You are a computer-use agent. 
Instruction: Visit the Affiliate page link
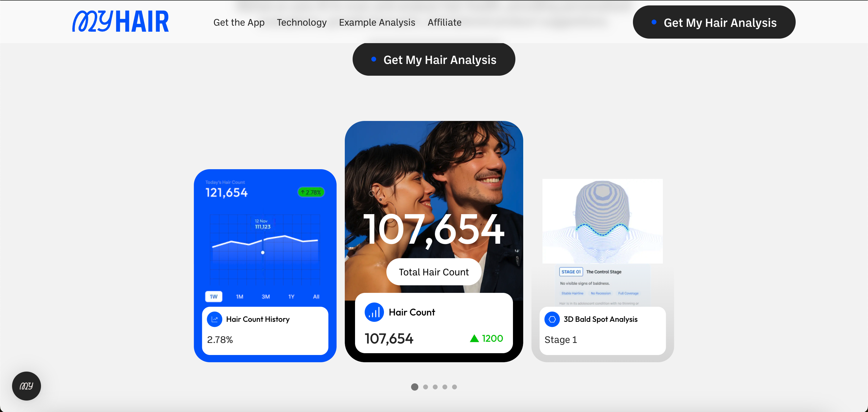coord(444,22)
